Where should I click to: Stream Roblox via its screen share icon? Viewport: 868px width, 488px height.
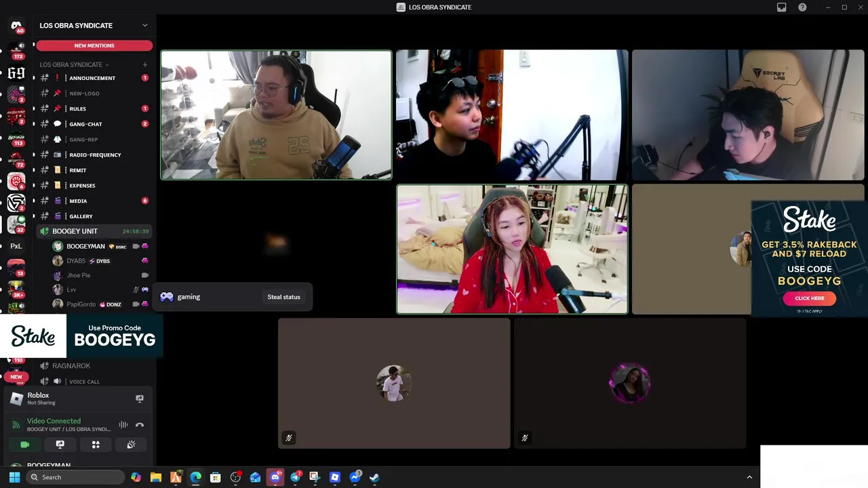tap(140, 399)
